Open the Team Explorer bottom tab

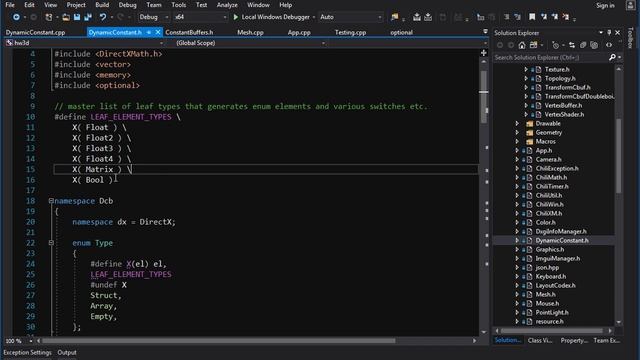point(607,340)
